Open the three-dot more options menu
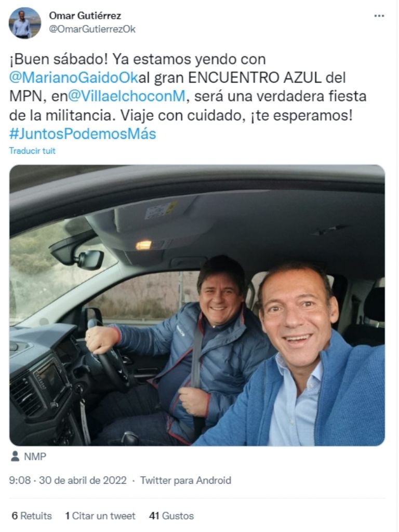 [379, 16]
